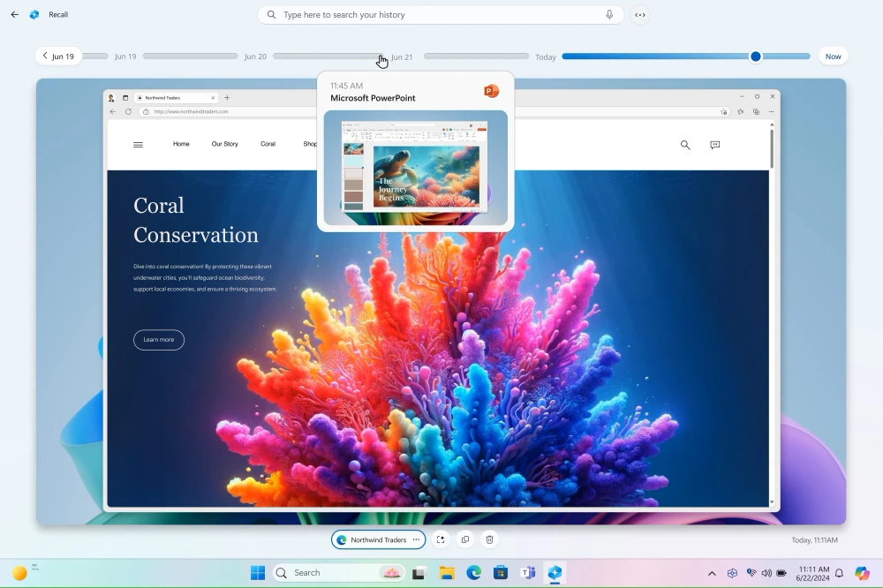This screenshot has width=883, height=588.
Task: Open the browser Favorites list icon
Action: click(x=741, y=111)
